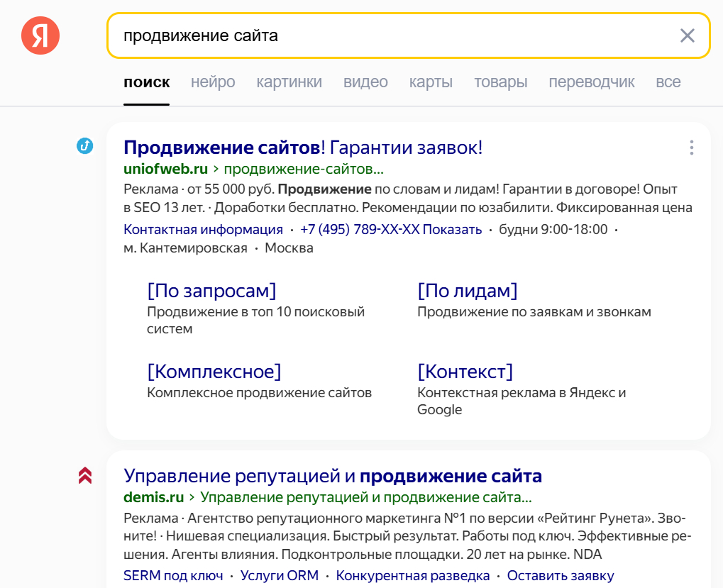Switch to 'товары' tab
The image size is (723, 588).
click(x=500, y=82)
